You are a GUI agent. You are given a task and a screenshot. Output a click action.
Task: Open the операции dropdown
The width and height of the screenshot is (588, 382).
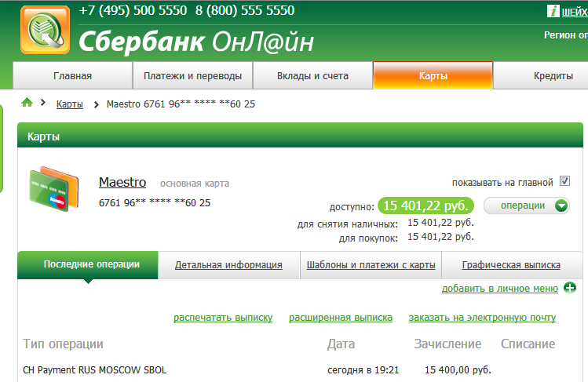(527, 206)
